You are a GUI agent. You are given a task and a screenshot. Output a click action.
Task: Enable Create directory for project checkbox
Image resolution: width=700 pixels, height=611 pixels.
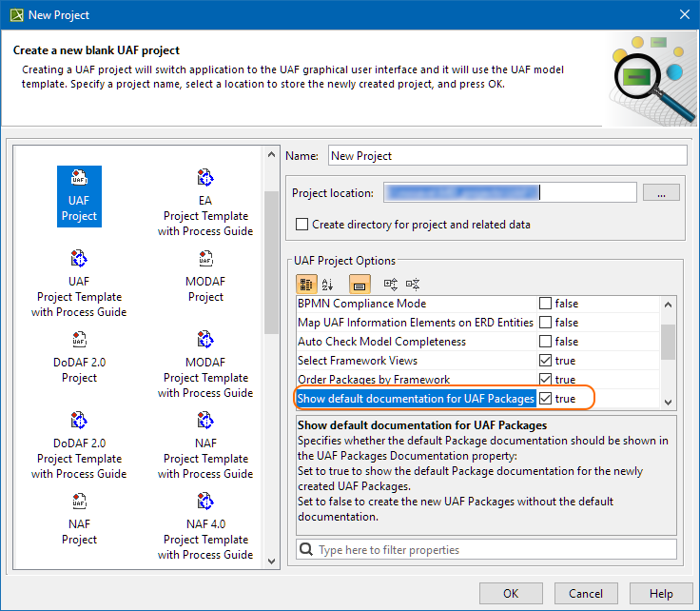pyautogui.click(x=302, y=225)
